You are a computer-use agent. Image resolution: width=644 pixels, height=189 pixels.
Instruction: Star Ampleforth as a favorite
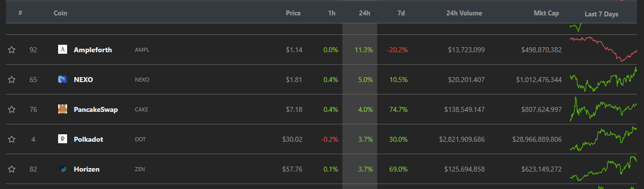coord(12,50)
